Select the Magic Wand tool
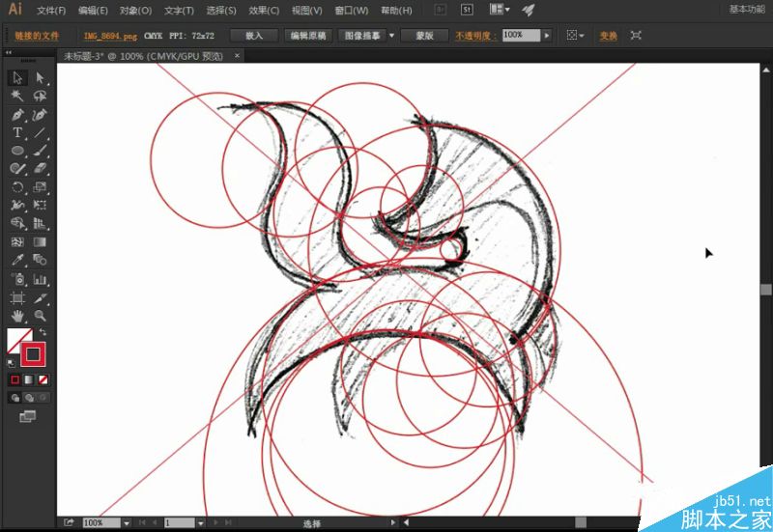 (17, 96)
